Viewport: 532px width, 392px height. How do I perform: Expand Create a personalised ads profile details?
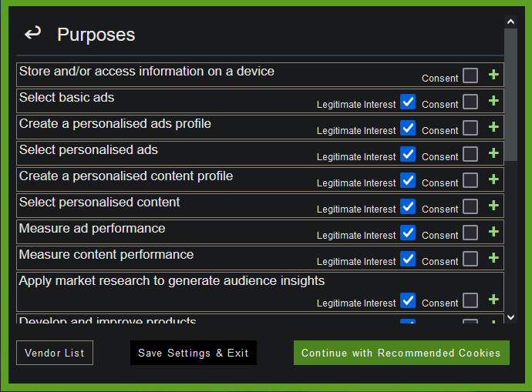click(493, 128)
